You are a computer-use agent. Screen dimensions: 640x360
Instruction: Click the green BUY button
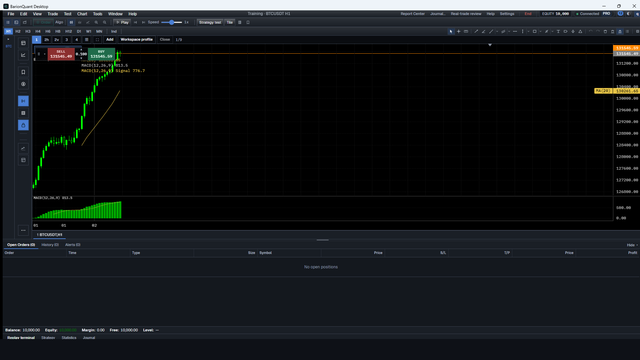click(101, 54)
